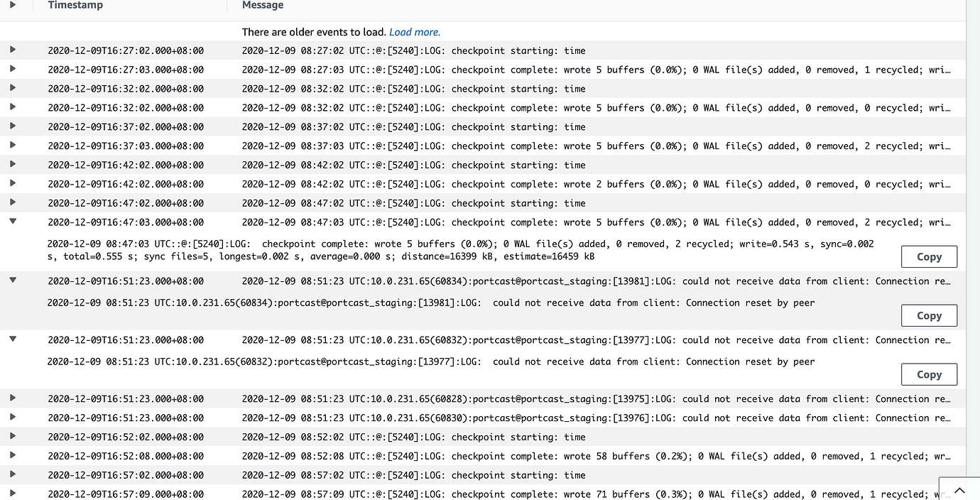Click the Load more link
This screenshot has width=980, height=500.
tap(415, 32)
